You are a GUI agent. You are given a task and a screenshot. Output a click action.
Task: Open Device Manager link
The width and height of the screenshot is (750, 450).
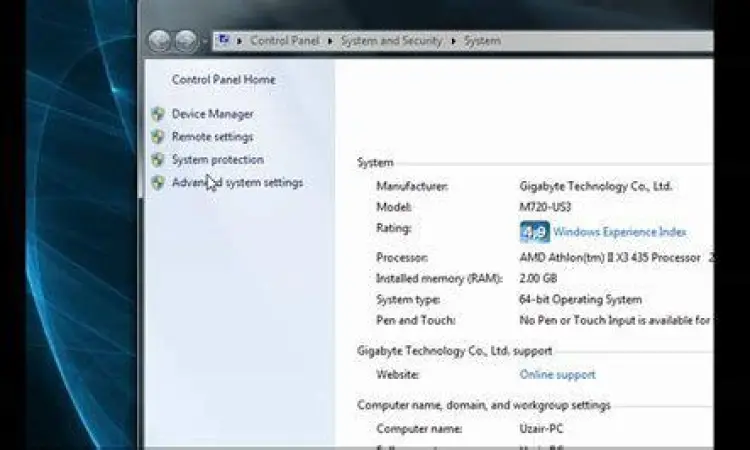[213, 114]
